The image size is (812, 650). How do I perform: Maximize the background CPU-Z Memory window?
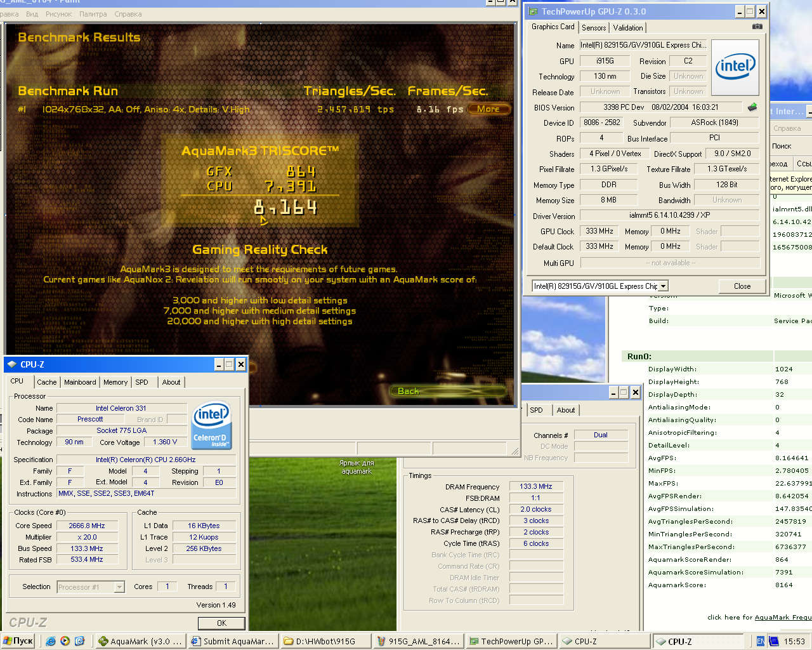point(624,392)
